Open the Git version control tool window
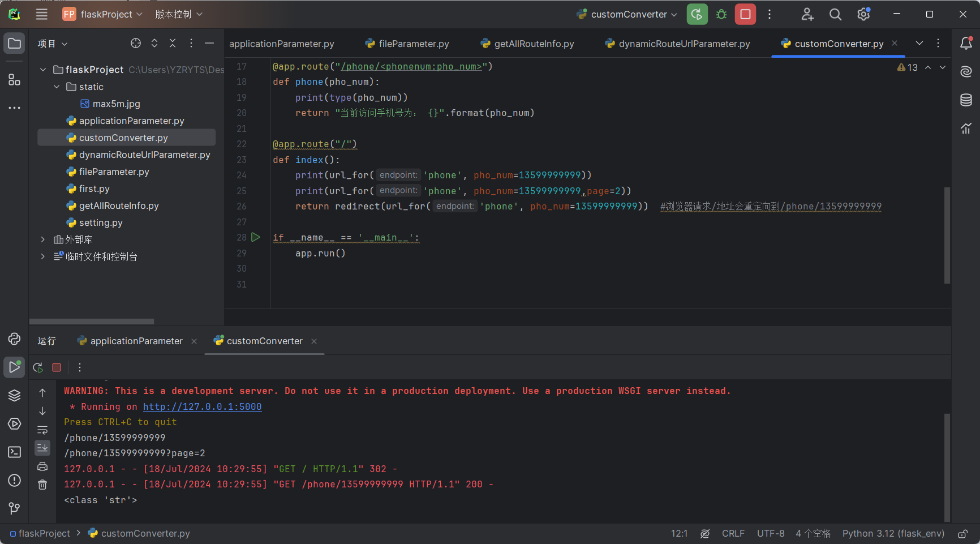The width and height of the screenshot is (980, 544). coord(14,508)
